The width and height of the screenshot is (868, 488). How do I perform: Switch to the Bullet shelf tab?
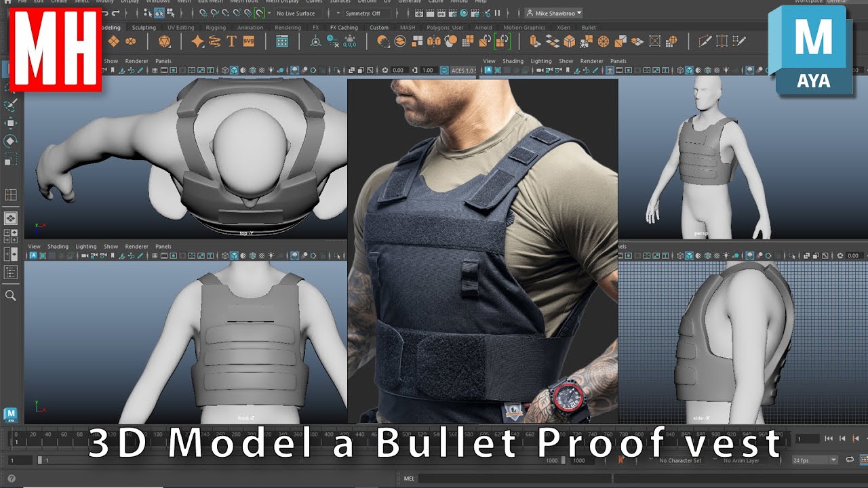589,28
